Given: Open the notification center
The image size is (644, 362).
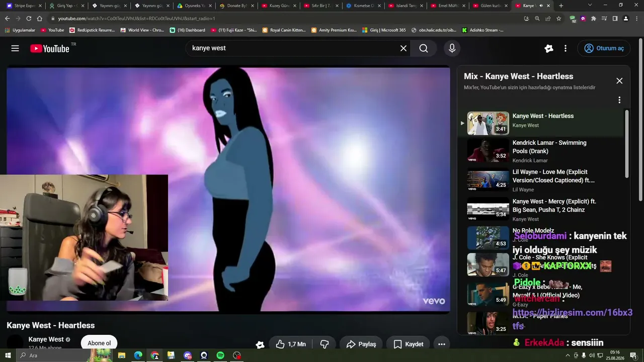Looking at the screenshot, I should pyautogui.click(x=633, y=355).
